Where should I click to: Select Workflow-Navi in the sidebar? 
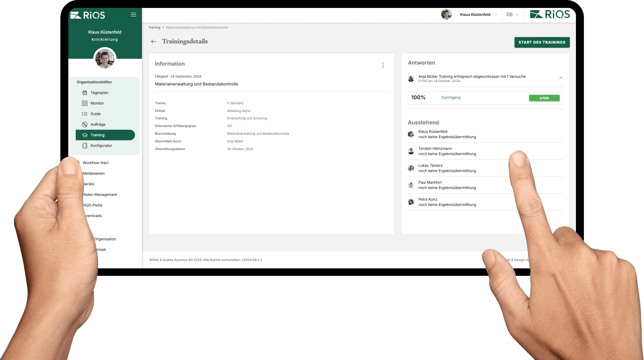(95, 163)
